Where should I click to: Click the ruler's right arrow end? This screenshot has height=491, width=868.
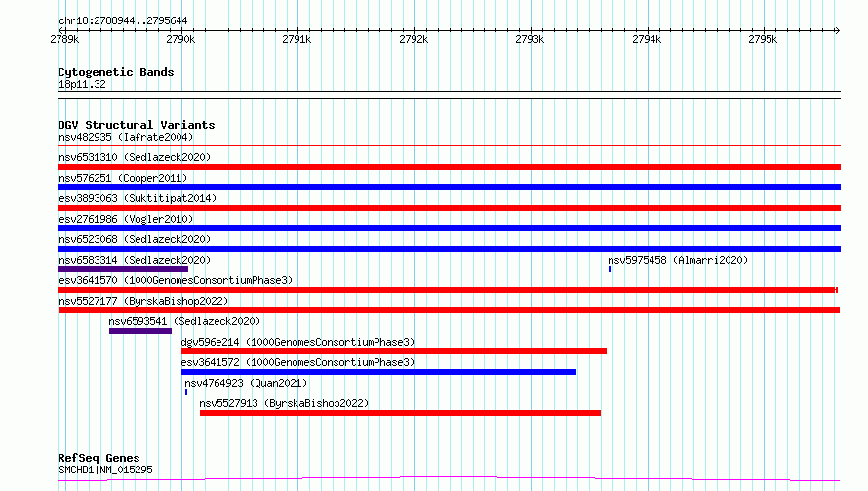[x=838, y=30]
